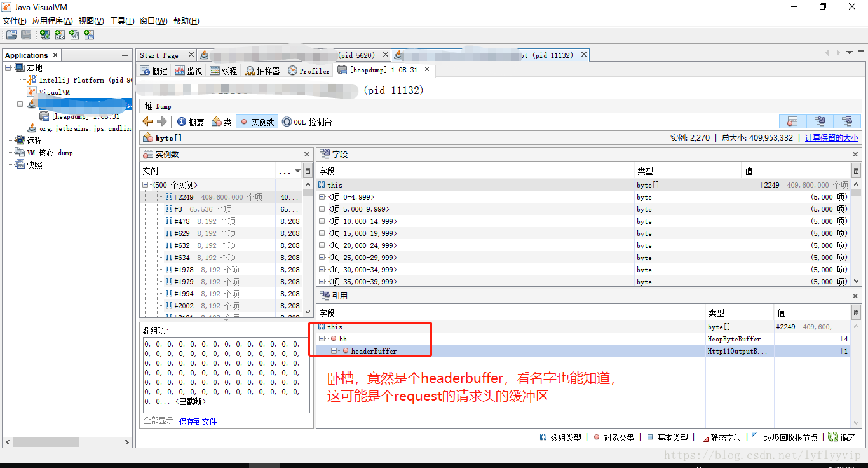Image resolution: width=868 pixels, height=468 pixels.
Task: Click the gray forward arrow in heap dump
Action: click(x=161, y=121)
